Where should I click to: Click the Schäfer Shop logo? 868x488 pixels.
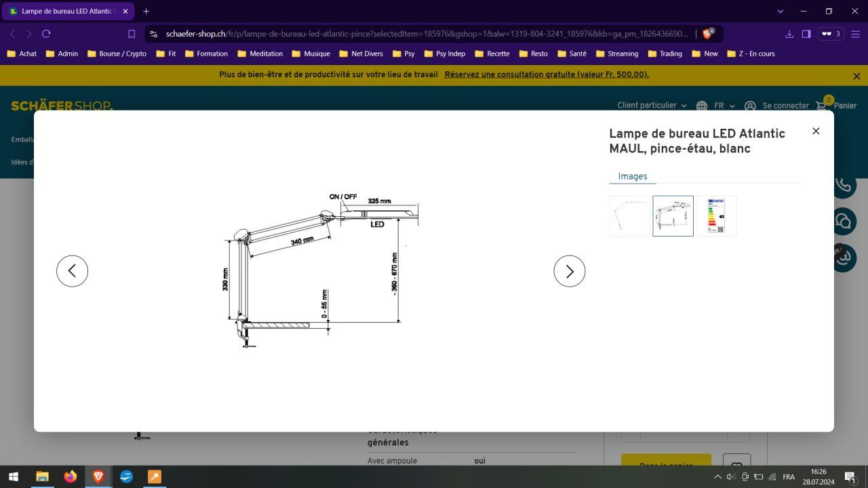[x=62, y=106]
